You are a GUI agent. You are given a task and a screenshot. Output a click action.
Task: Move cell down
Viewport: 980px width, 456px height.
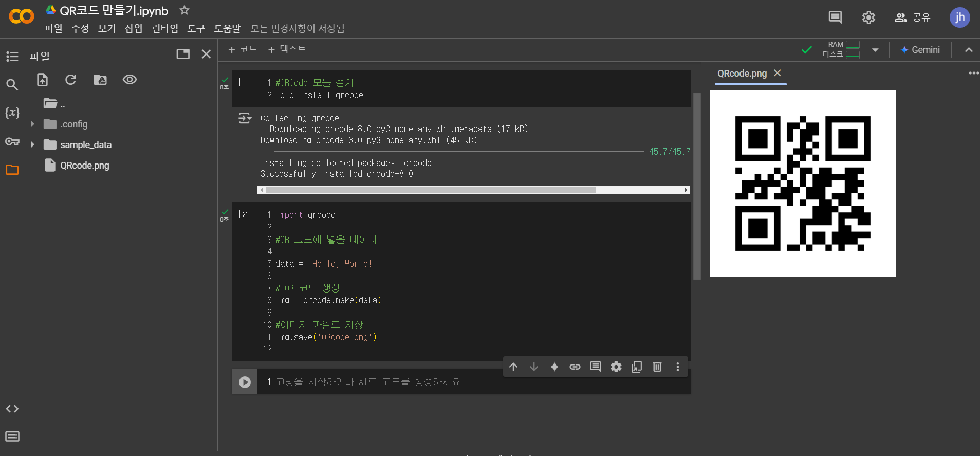pos(534,367)
